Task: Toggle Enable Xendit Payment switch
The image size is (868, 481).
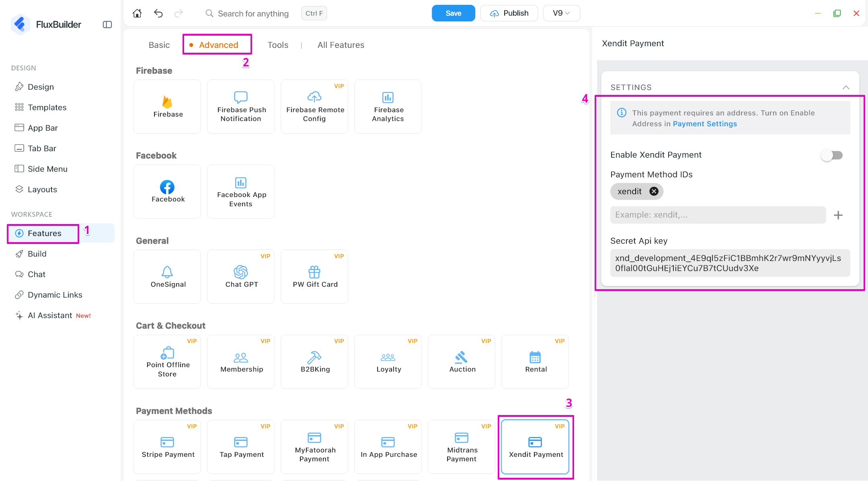Action: [x=831, y=155]
